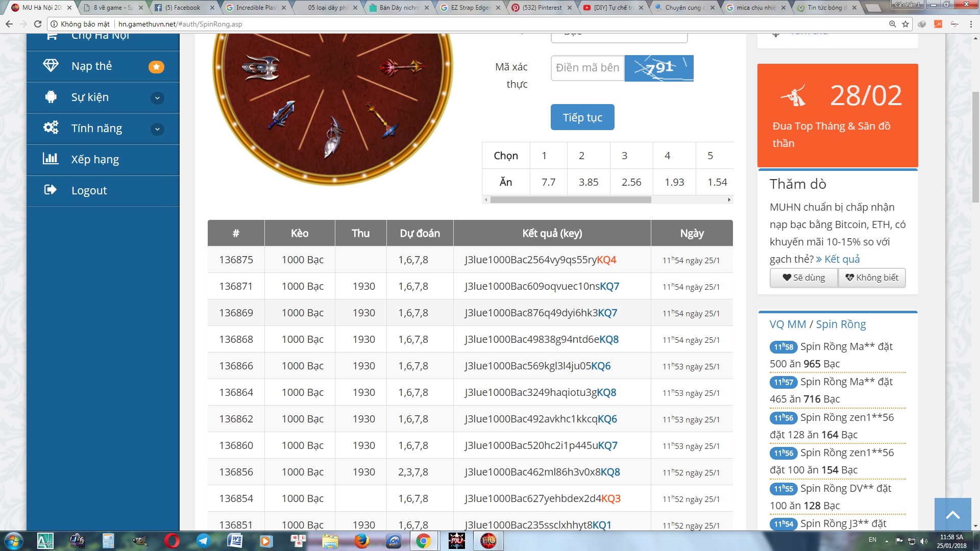Click the sign-out icon beside Logout
The width and height of the screenshot is (980, 551).
(51, 190)
